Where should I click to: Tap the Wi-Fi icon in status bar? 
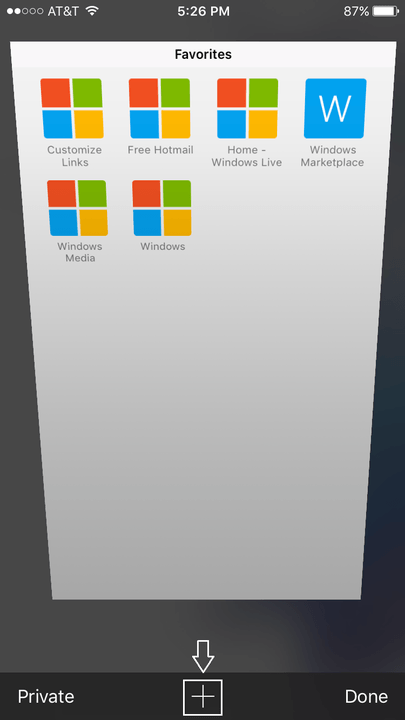pos(93,11)
